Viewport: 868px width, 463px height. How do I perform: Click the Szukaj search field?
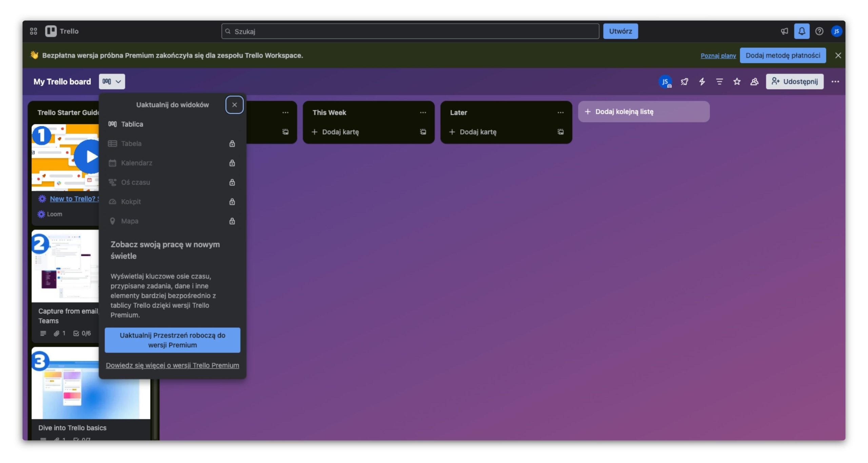pos(410,31)
